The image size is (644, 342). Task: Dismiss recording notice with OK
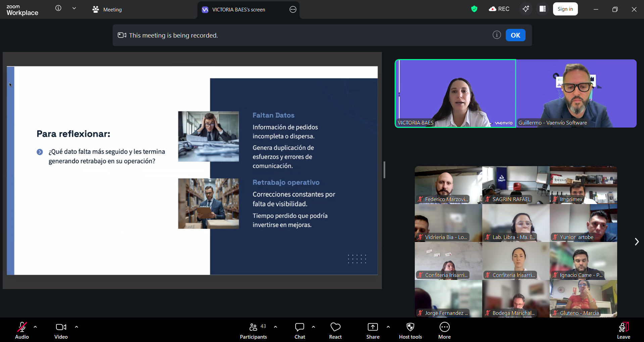pyautogui.click(x=515, y=35)
